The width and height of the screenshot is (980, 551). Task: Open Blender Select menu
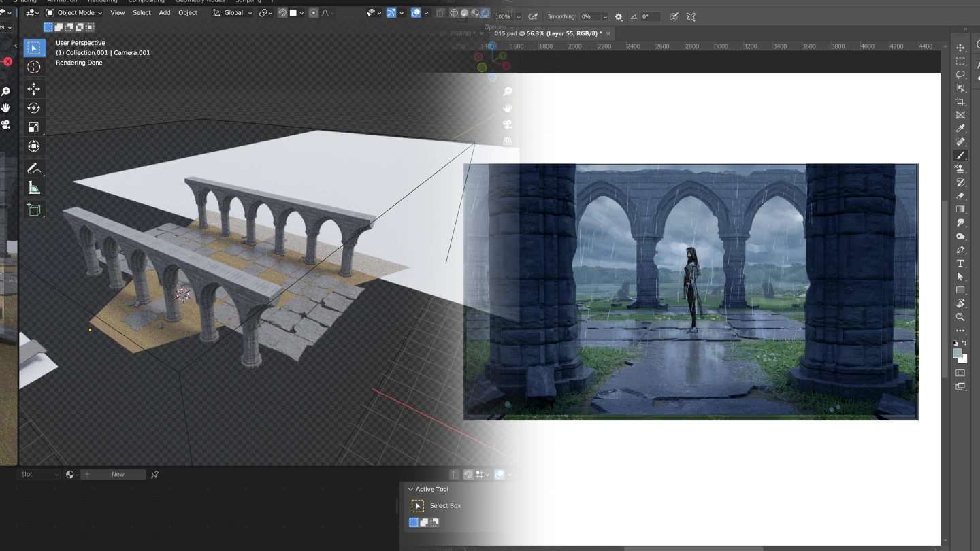pyautogui.click(x=142, y=13)
